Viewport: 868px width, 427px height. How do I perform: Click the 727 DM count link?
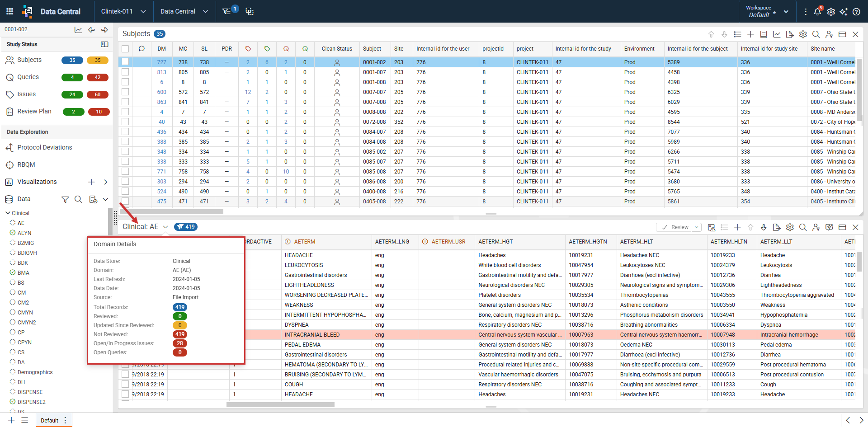point(161,62)
